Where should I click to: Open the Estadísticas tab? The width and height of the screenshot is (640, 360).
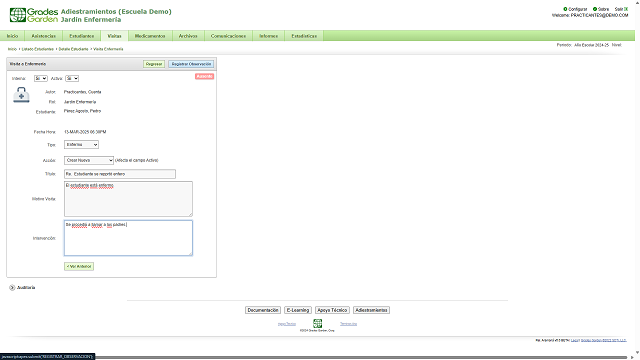(x=304, y=36)
